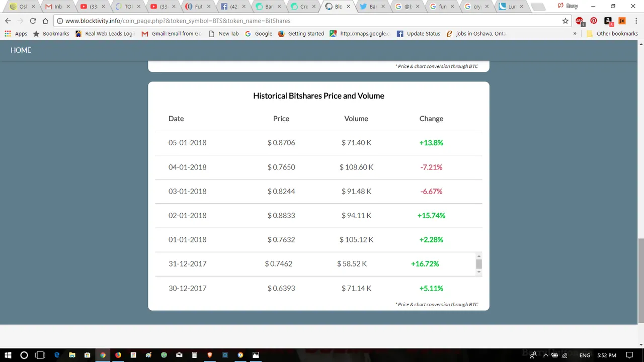Select the -7.21% change value
Viewport: 644px width, 362px height.
[431, 167]
